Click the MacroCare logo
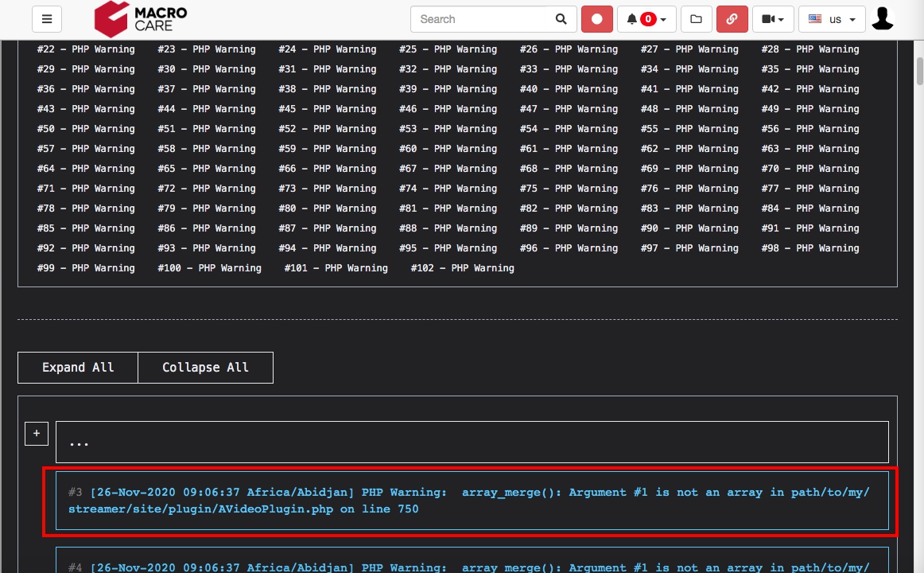 (x=139, y=18)
